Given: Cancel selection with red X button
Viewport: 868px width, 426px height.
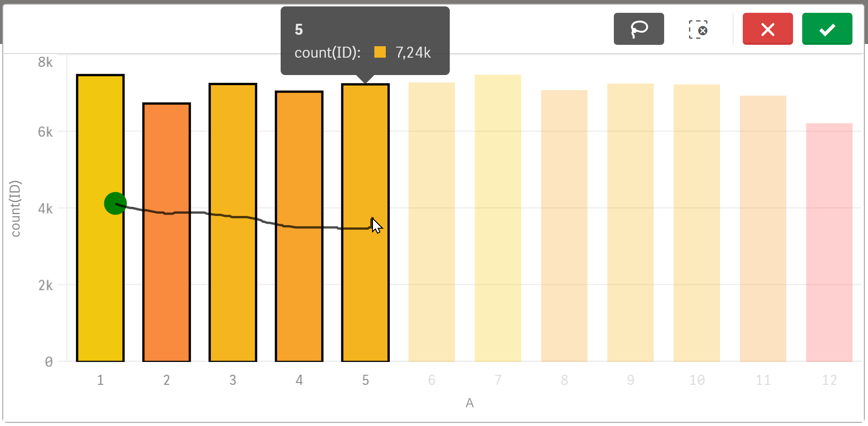Looking at the screenshot, I should (767, 29).
